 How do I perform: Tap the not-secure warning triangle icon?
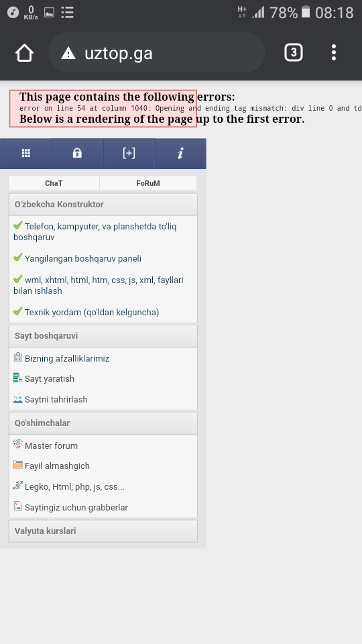pyautogui.click(x=68, y=53)
